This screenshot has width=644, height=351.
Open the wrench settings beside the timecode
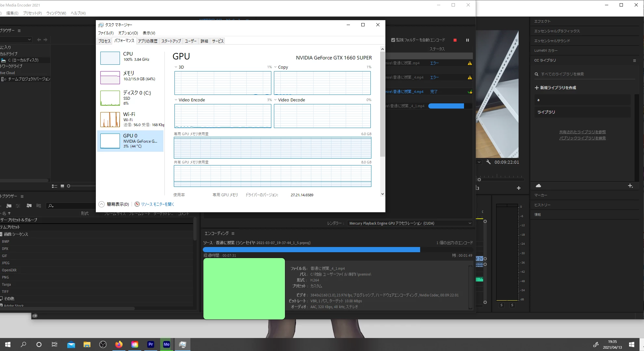click(488, 162)
